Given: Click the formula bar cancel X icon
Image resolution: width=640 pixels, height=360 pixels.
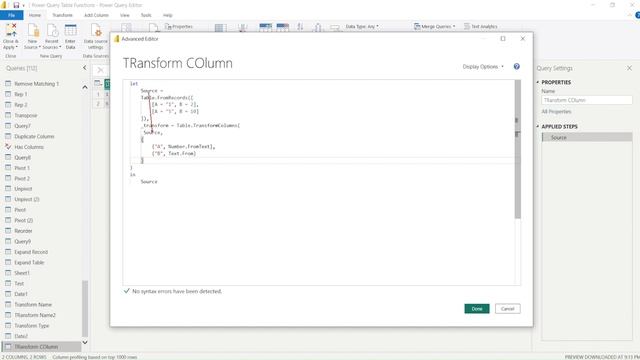Looking at the screenshot, I should 100,70.
